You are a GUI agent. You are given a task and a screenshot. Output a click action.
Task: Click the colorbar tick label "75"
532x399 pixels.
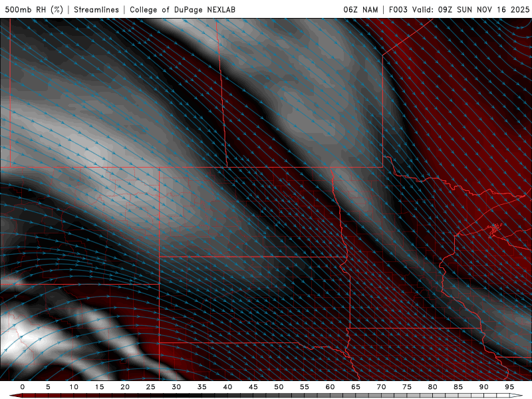click(407, 387)
